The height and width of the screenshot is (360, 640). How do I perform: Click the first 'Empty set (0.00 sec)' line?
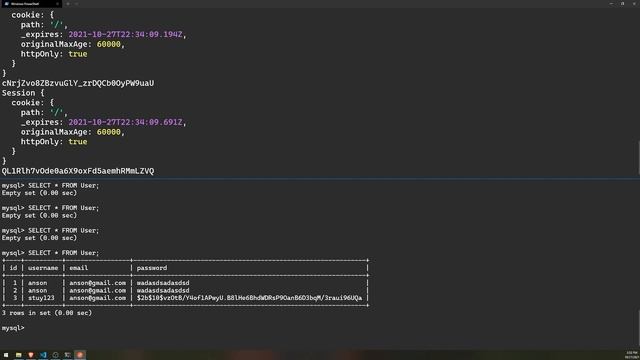tap(39, 193)
